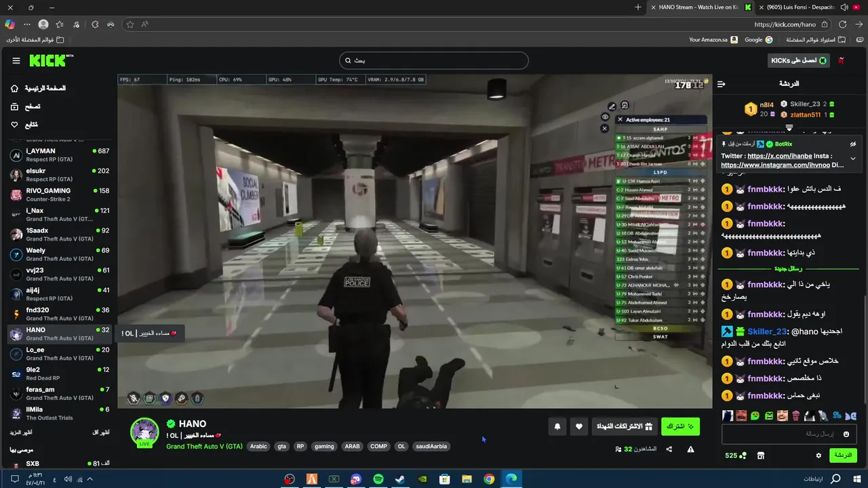Open HANO's profile avatar below stream
The height and width of the screenshot is (488, 868).
coord(144,432)
